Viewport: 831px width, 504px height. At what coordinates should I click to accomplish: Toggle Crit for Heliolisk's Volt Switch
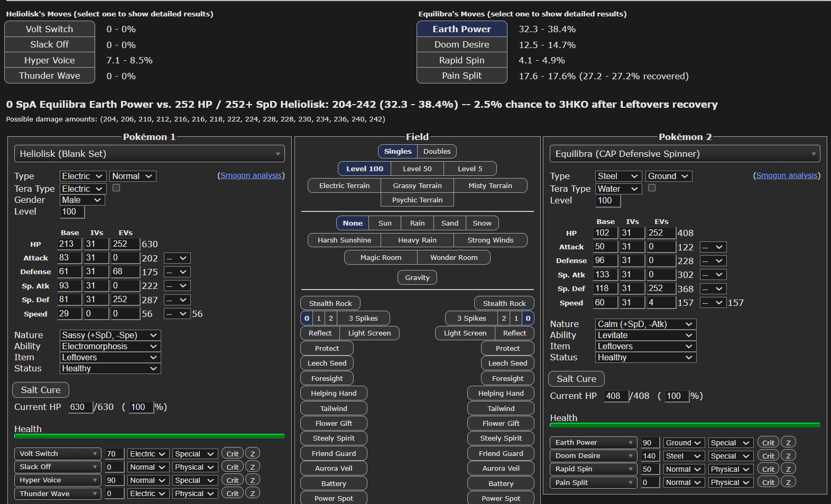232,454
